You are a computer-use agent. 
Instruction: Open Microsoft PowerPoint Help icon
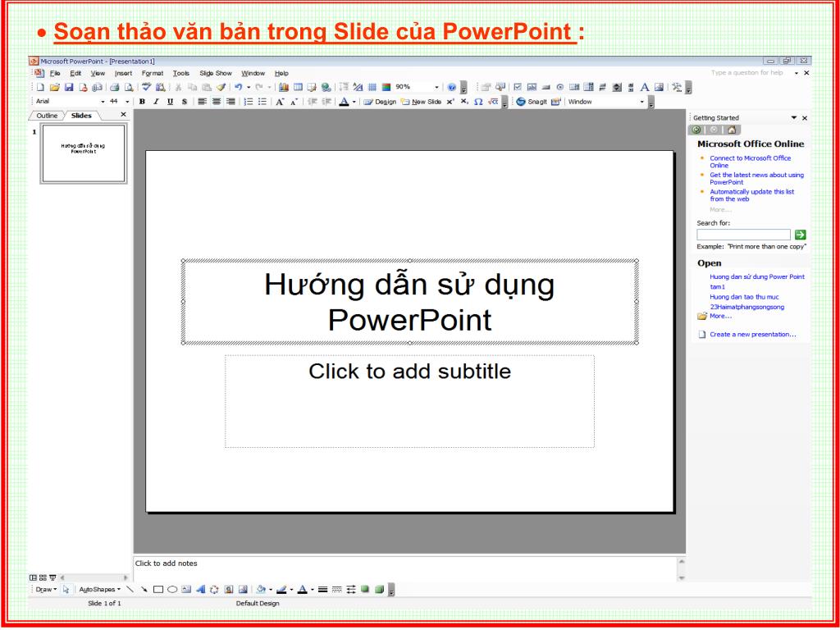coord(452,87)
